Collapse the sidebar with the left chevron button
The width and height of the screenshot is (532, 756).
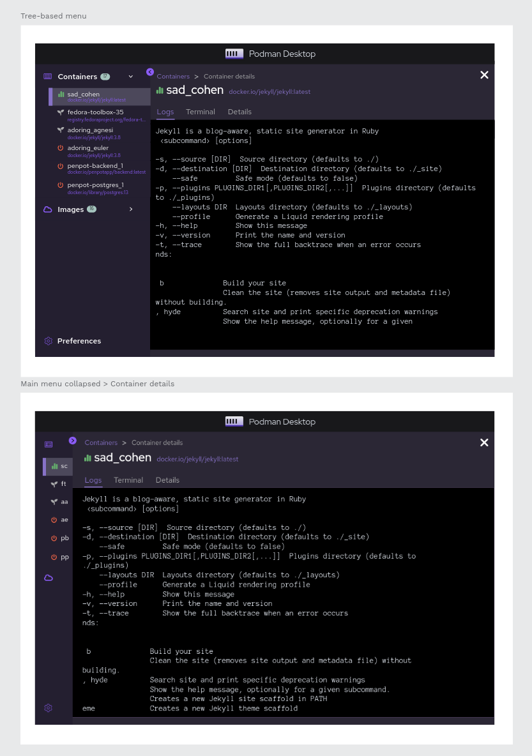coord(149,72)
